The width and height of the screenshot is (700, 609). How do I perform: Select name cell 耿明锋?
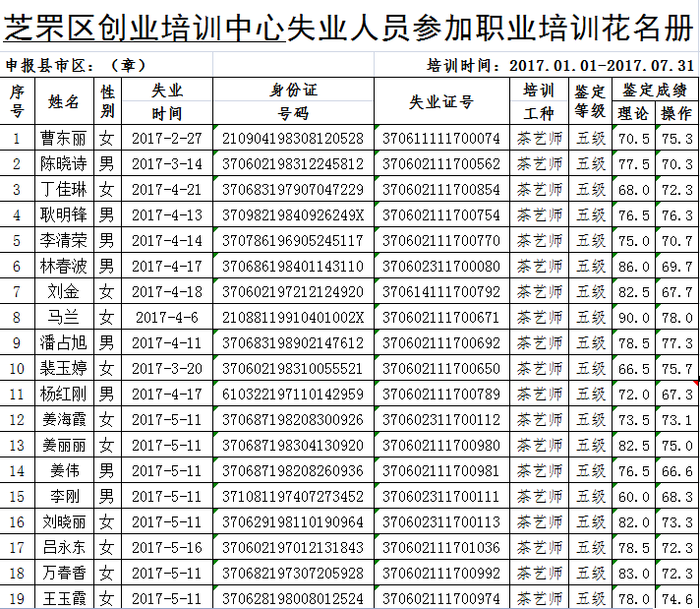[64, 214]
